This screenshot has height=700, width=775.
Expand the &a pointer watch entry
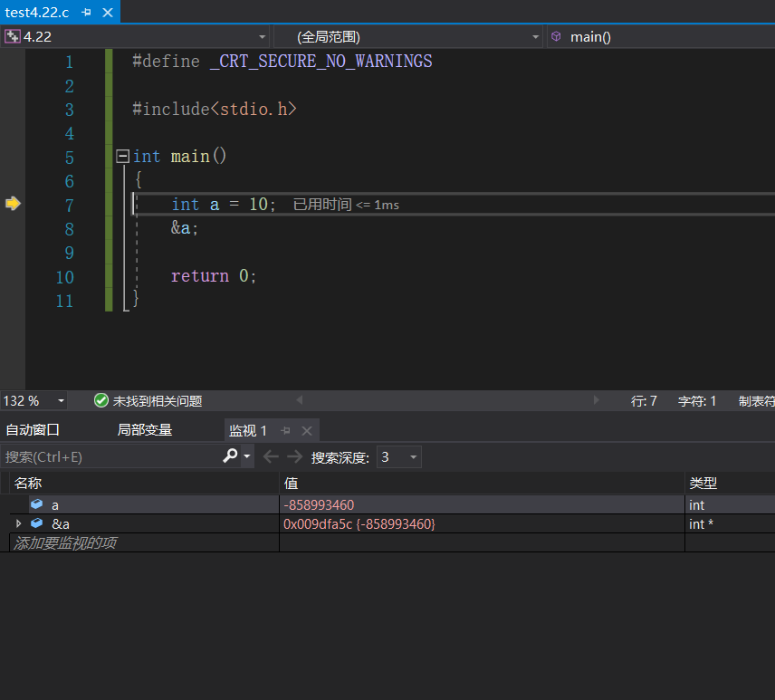[x=19, y=523]
